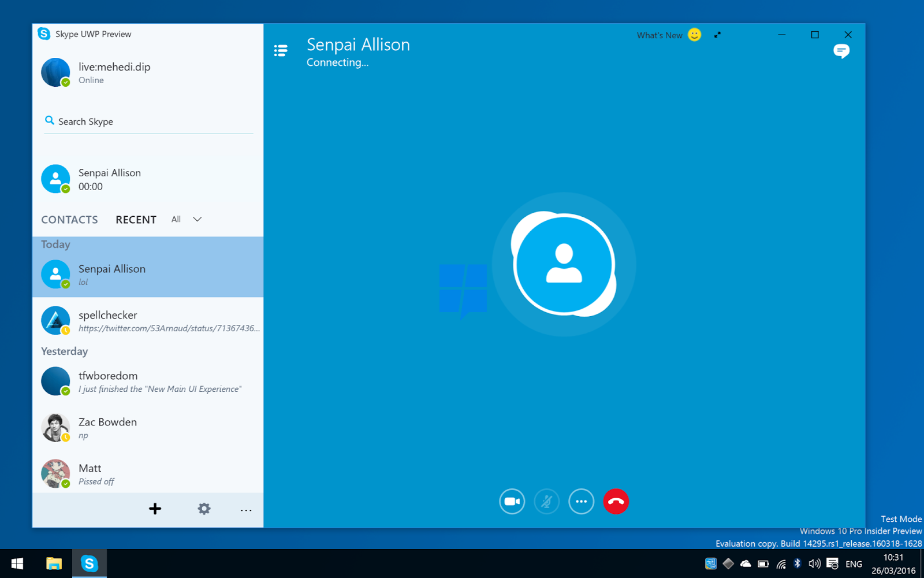Open Skype settings gear
The image size is (924, 578).
[203, 509]
